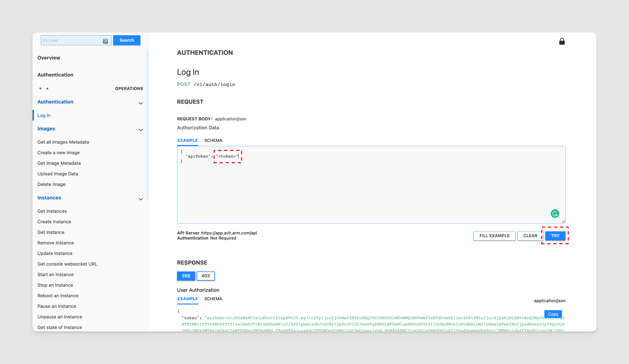Open Unpause an Instance operation

tap(60, 317)
